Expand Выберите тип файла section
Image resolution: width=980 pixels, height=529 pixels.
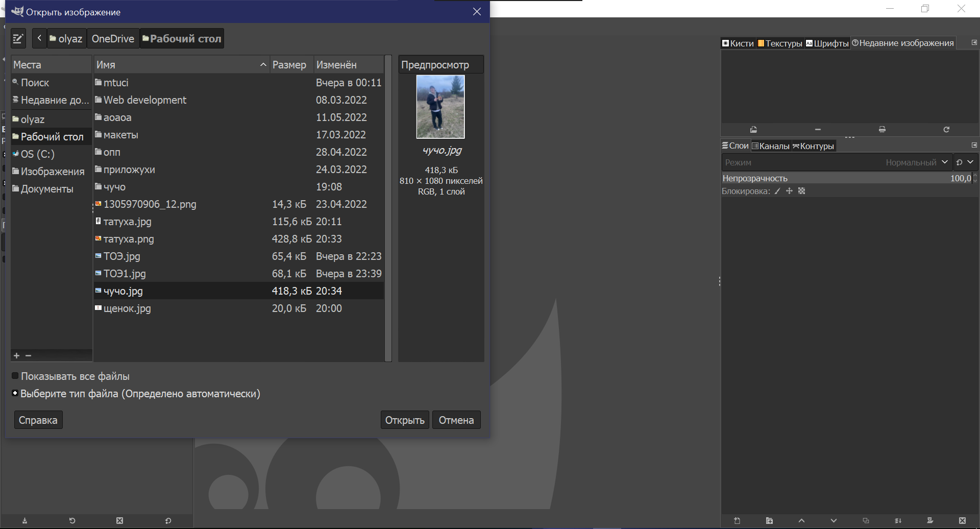point(15,393)
